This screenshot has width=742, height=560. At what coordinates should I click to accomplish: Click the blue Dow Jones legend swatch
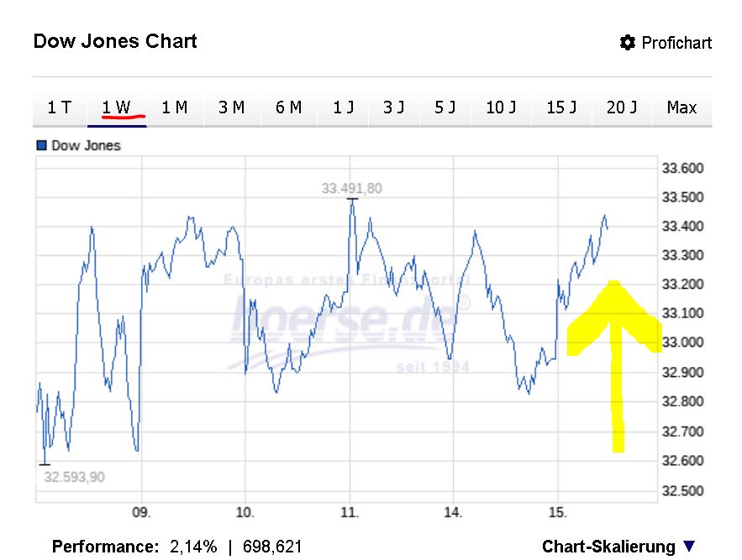41,145
